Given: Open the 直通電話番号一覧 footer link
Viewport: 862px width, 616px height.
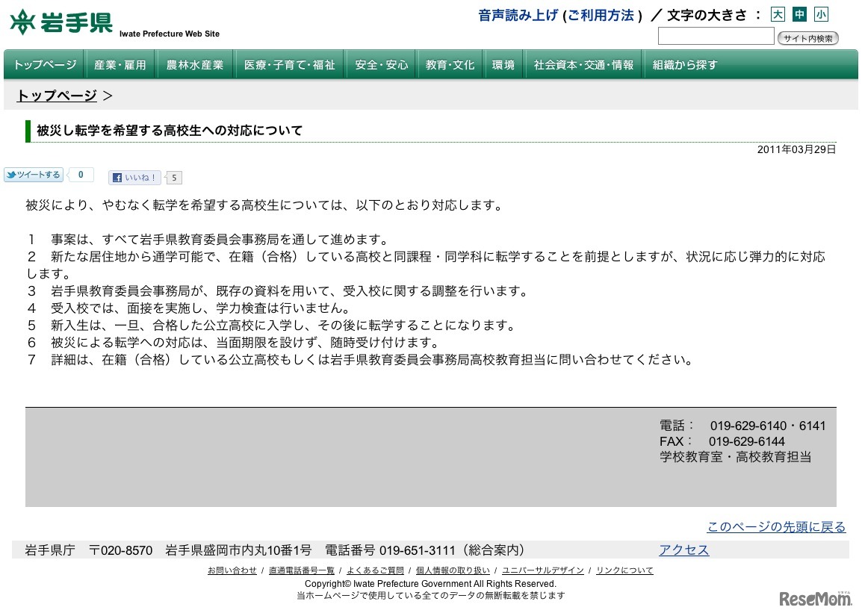Looking at the screenshot, I should [301, 570].
